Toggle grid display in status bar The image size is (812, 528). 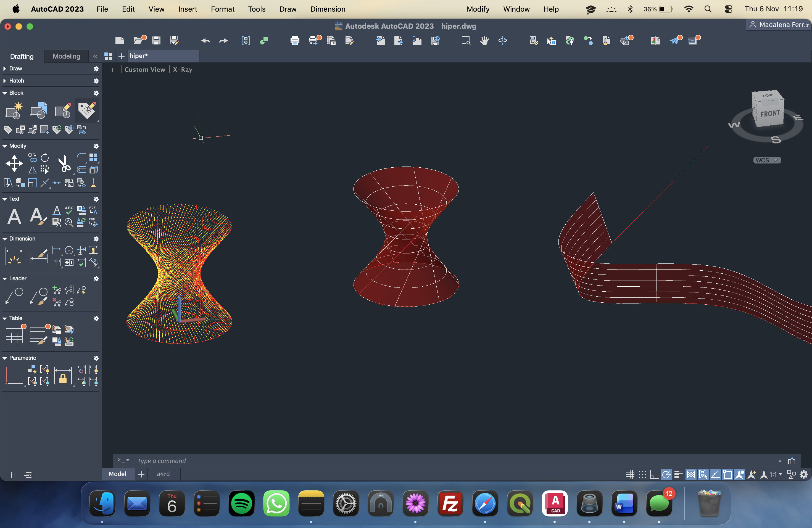[x=630, y=474]
